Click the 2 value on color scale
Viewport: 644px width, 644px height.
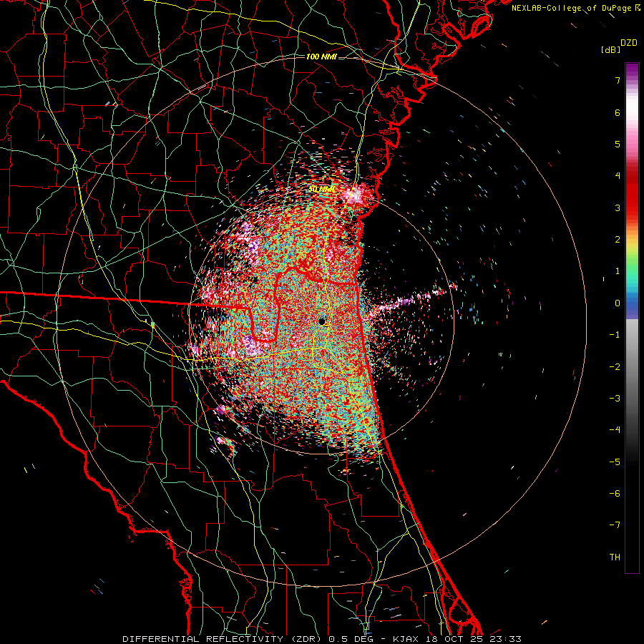618,240
